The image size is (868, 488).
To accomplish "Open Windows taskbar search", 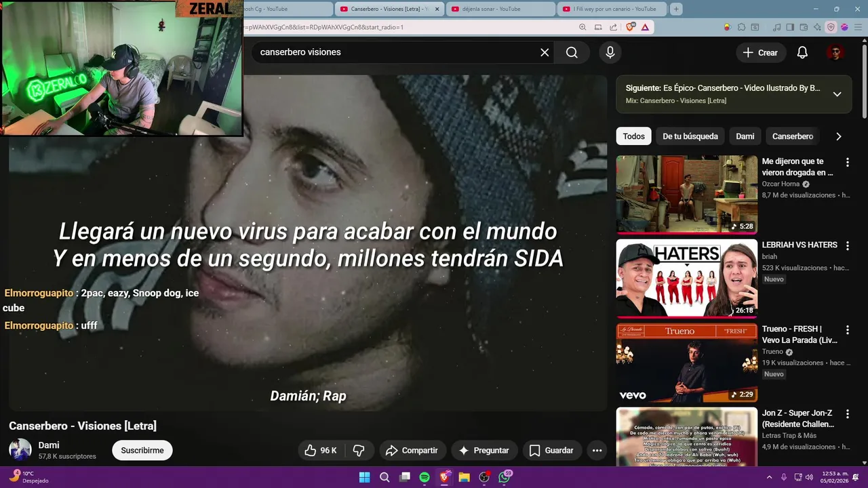I will 384,477.
